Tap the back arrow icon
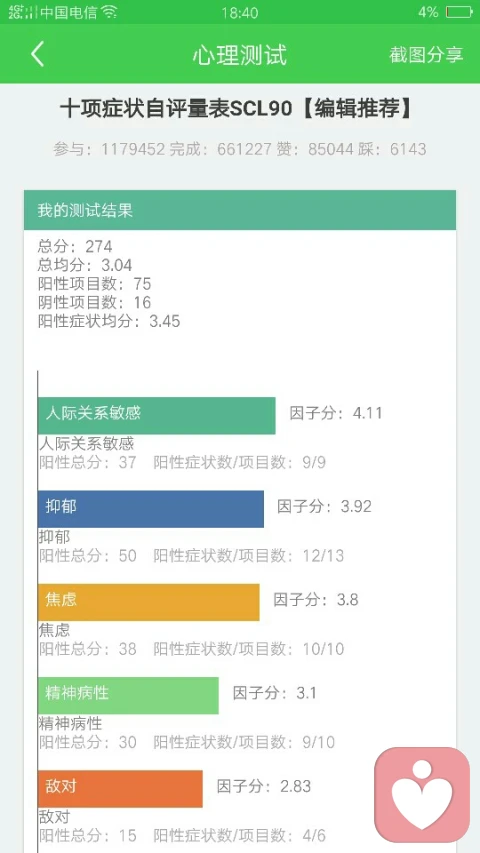 pyautogui.click(x=37, y=54)
